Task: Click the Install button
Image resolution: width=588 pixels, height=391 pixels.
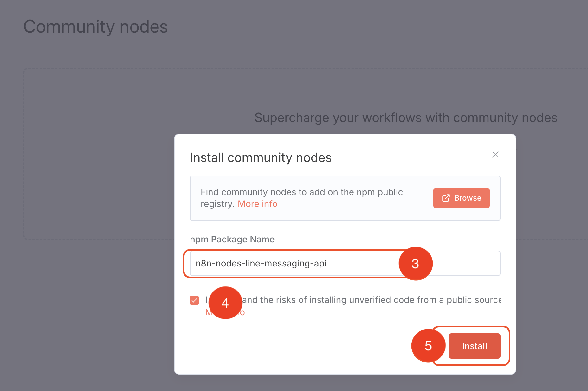Action: coord(475,346)
